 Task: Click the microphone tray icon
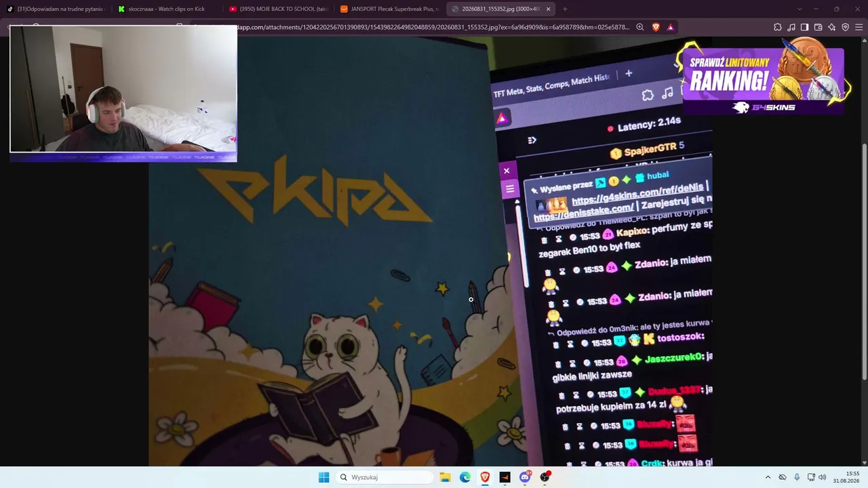click(797, 477)
